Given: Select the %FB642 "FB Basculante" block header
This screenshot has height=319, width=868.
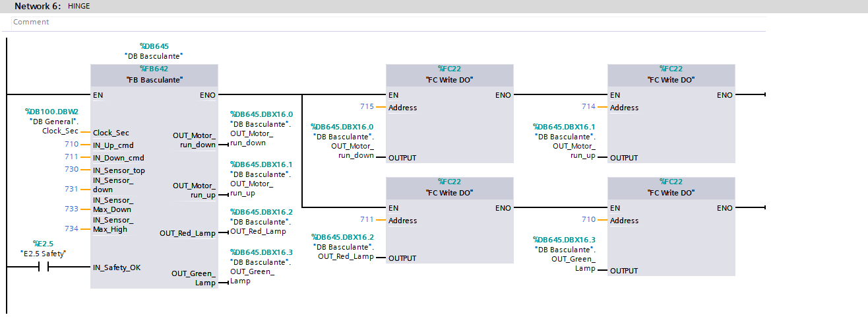Looking at the screenshot, I should pyautogui.click(x=154, y=74).
